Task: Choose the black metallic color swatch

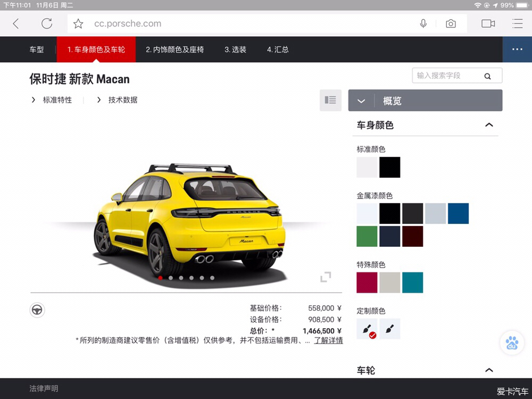Action: coord(390,213)
